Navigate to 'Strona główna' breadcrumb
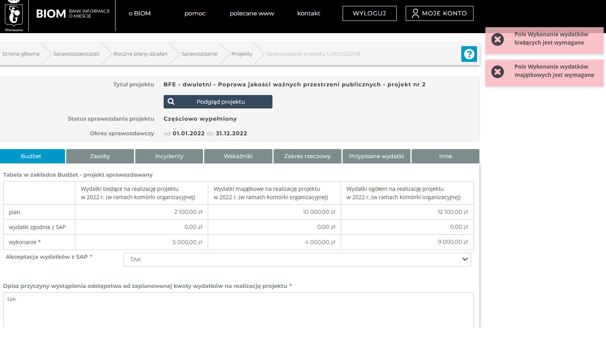The image size is (606, 364). [21, 54]
